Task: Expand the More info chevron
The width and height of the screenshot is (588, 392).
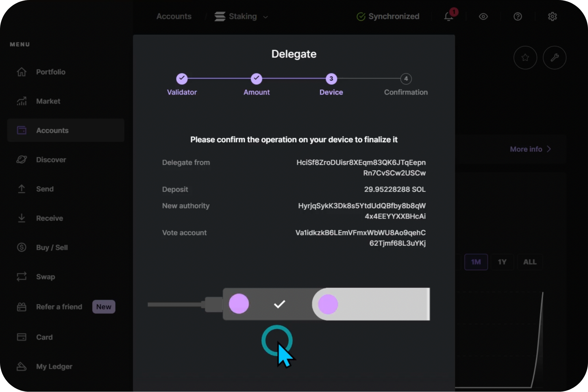Action: pos(549,149)
